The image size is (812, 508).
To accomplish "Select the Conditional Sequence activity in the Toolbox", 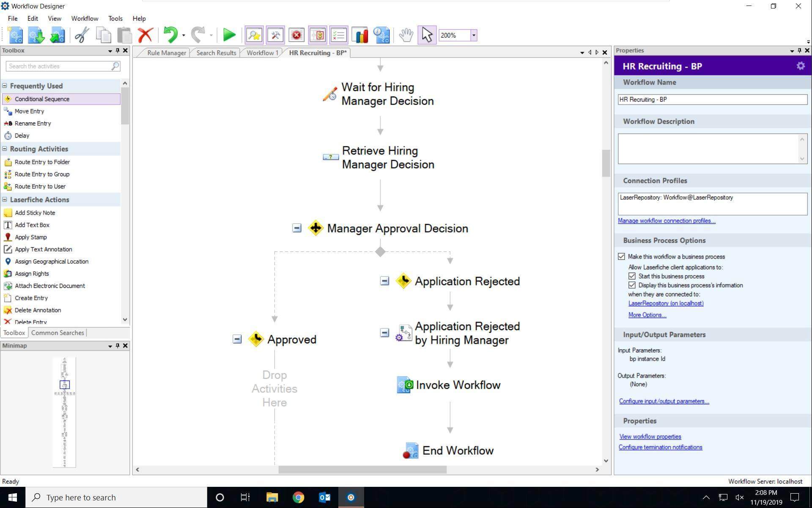I will coord(42,99).
